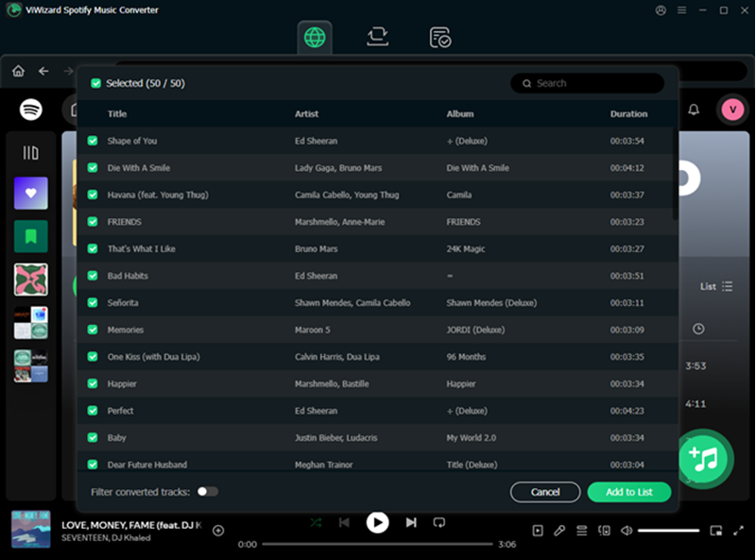Open the built-in web browser tab
This screenshot has width=756, height=560.
[315, 37]
